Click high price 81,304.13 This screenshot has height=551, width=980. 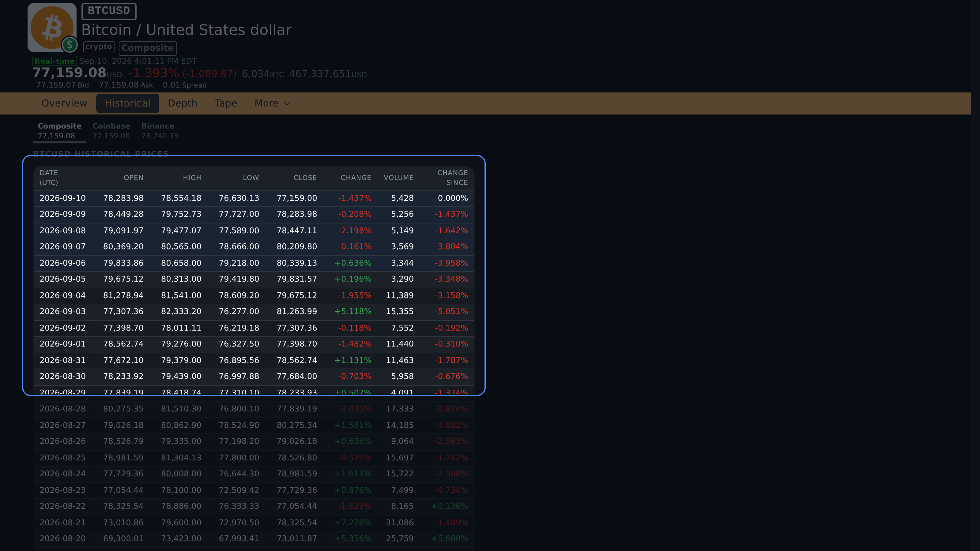coord(181,458)
